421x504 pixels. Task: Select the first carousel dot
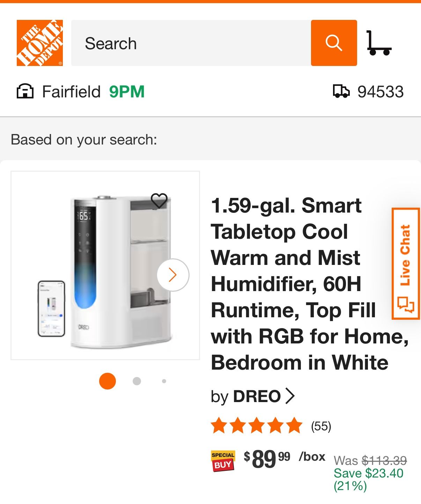(x=108, y=381)
